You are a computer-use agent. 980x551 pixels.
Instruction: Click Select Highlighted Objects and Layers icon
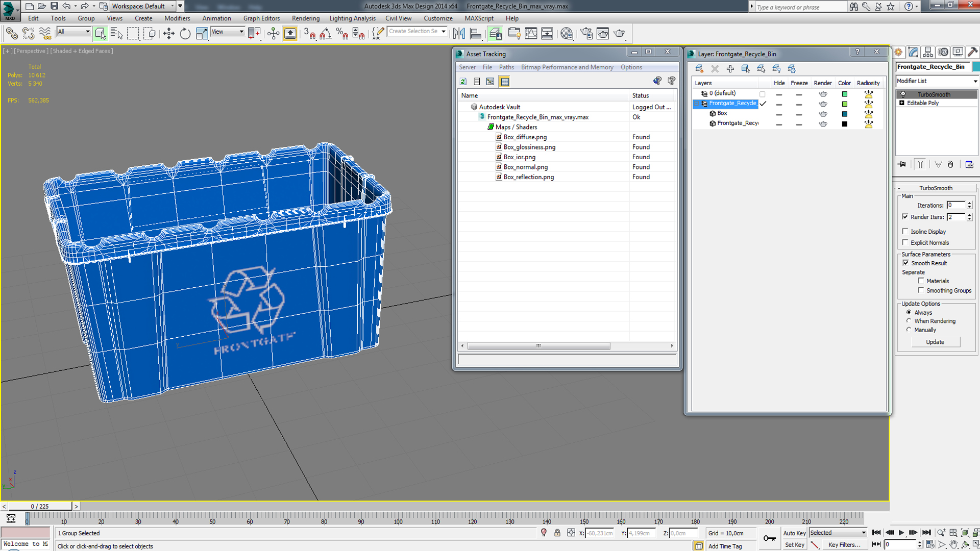point(746,68)
